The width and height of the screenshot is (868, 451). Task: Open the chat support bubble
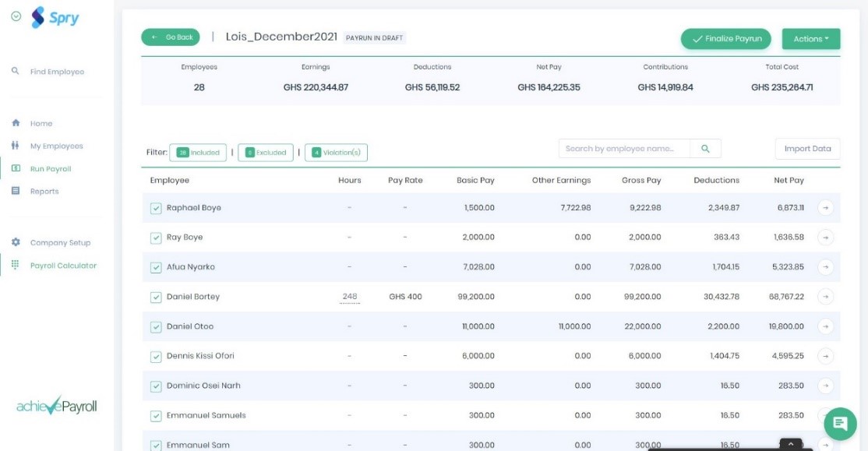coord(840,424)
